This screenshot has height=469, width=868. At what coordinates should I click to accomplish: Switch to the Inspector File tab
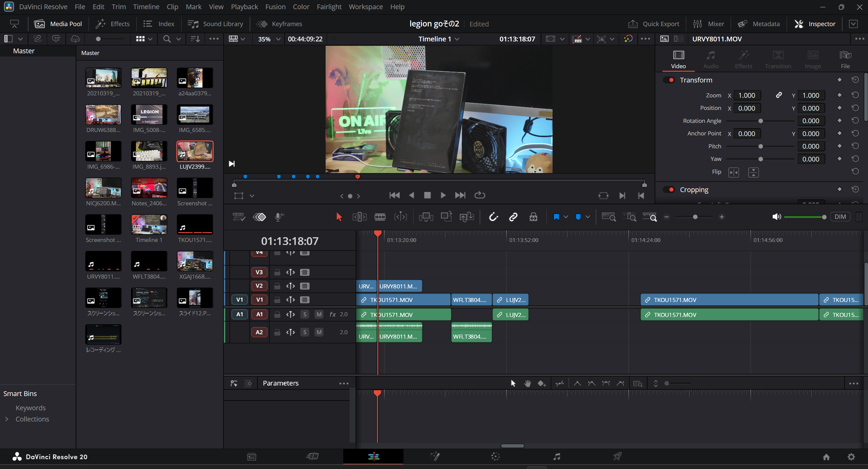(845, 59)
